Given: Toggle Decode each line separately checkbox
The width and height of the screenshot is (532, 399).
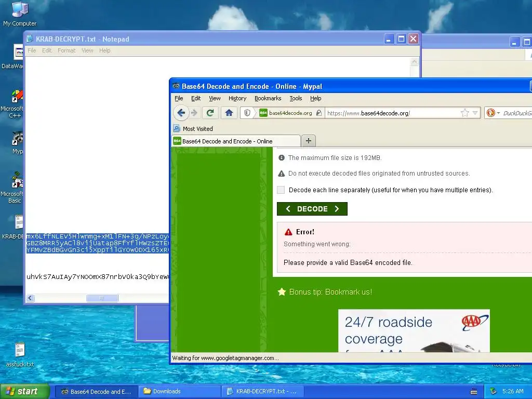Looking at the screenshot, I should pos(281,190).
